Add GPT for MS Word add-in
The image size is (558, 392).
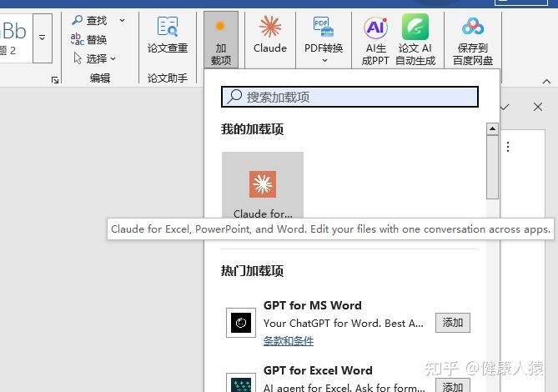[x=453, y=323]
